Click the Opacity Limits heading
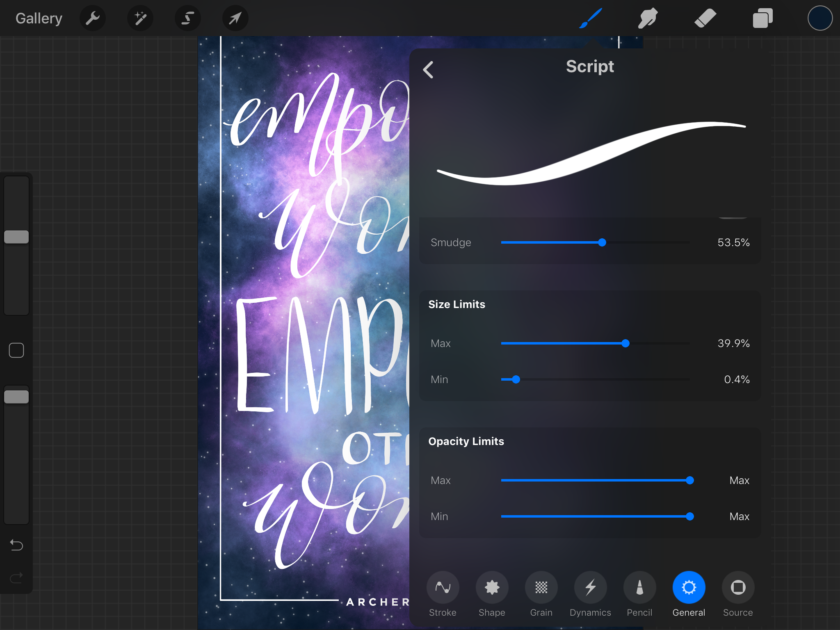 pos(466,441)
